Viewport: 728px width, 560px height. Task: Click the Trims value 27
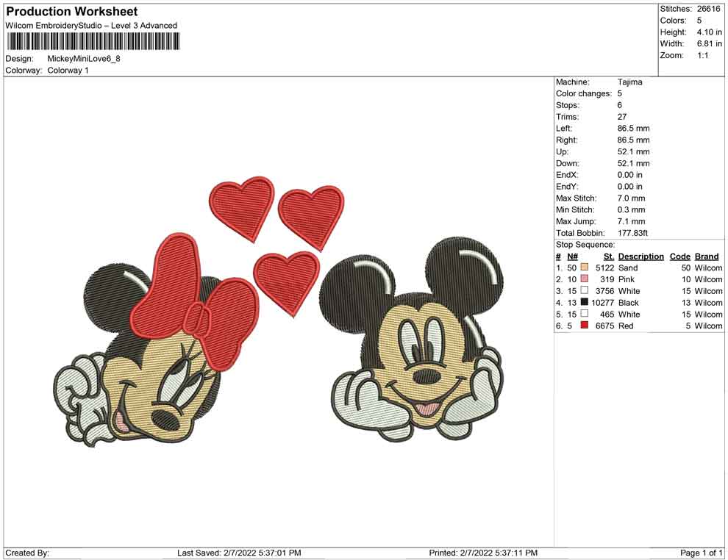(x=621, y=117)
